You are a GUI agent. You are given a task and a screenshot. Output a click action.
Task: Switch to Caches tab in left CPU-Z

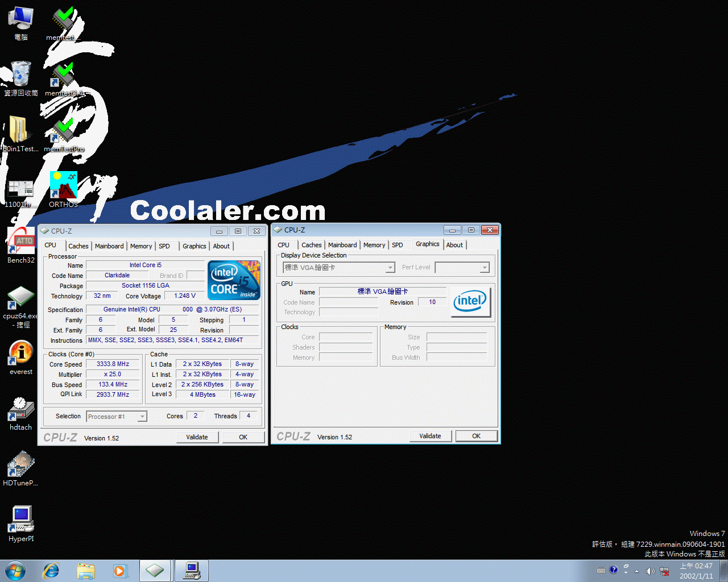78,246
